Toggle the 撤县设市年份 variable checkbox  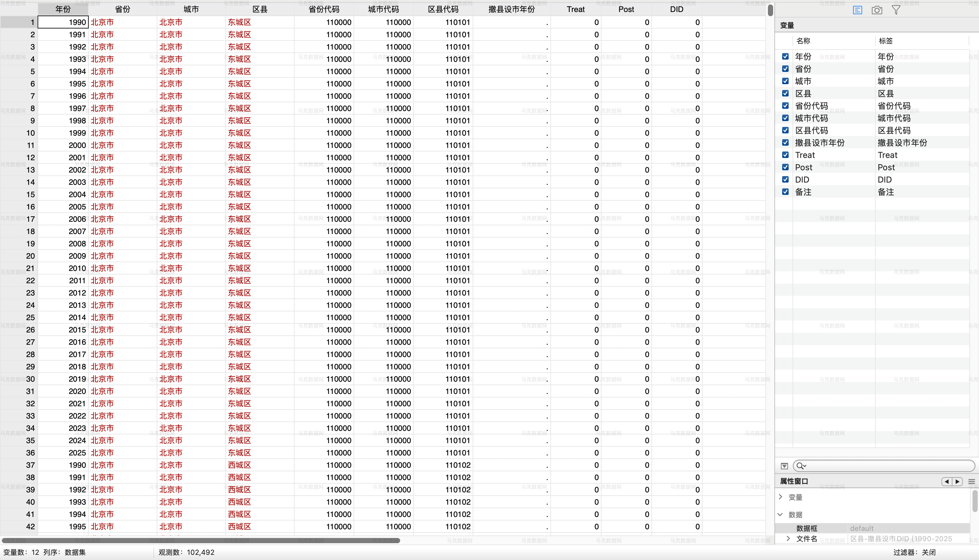tap(785, 143)
